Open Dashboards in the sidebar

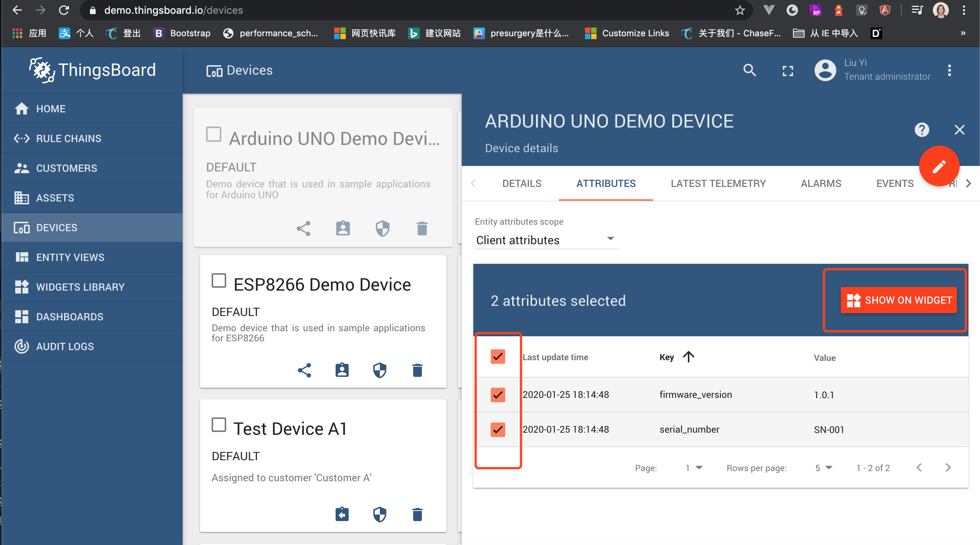[70, 317]
